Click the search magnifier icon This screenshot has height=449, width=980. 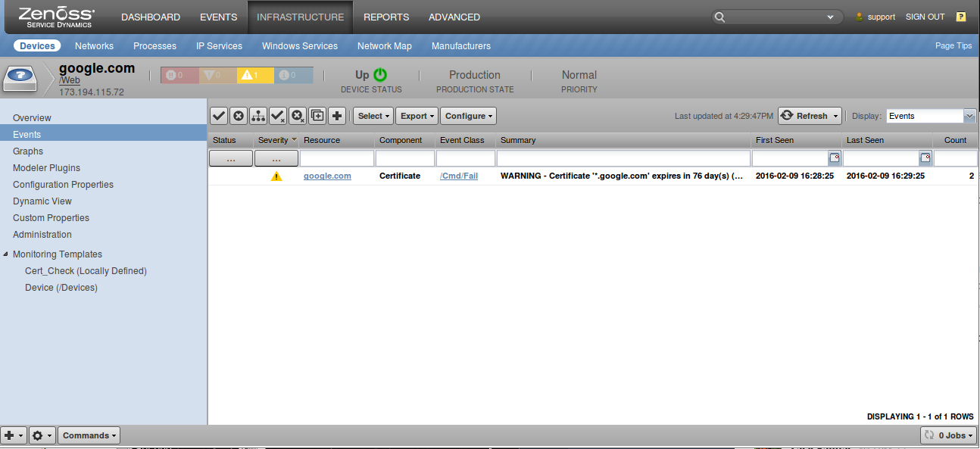tap(719, 17)
